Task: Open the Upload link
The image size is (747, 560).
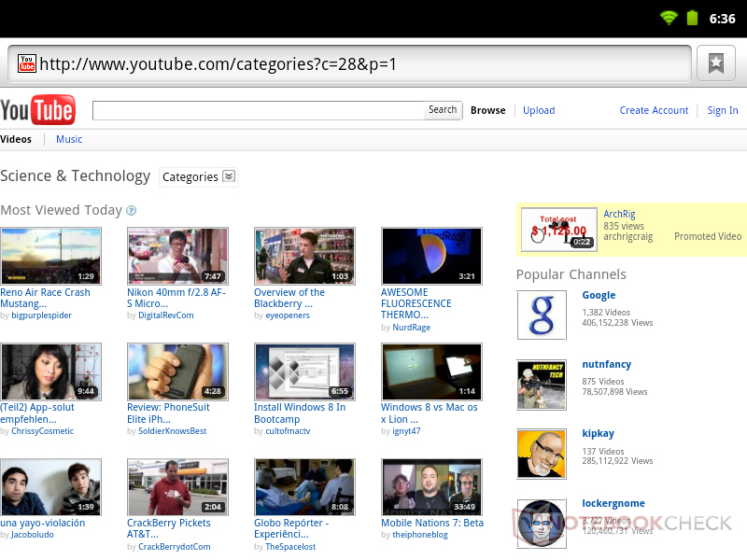Action: click(539, 110)
